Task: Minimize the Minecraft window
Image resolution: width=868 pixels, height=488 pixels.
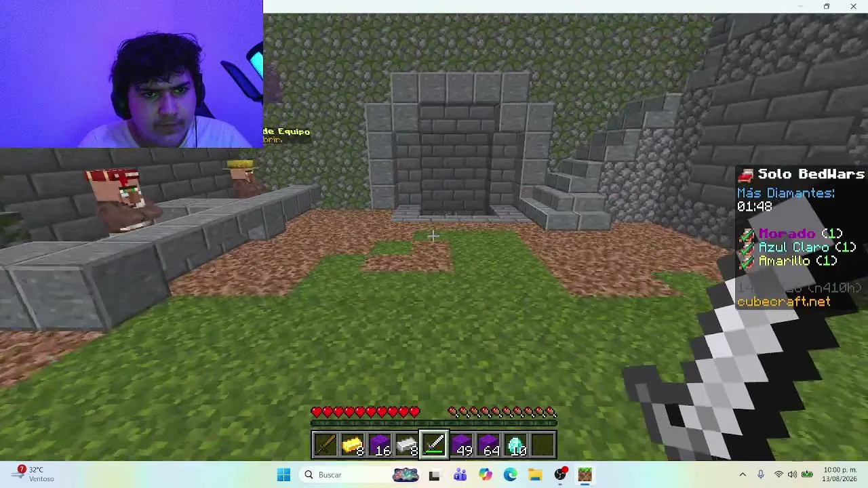Action: coord(800,7)
